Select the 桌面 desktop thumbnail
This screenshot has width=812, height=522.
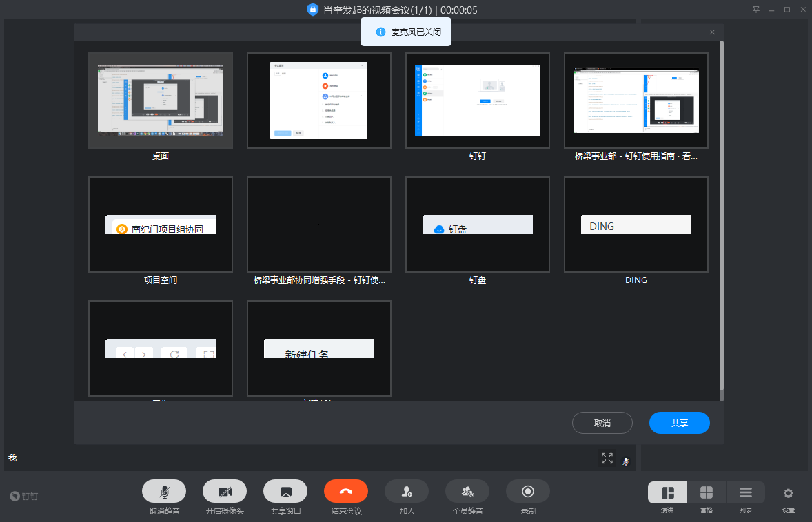161,101
